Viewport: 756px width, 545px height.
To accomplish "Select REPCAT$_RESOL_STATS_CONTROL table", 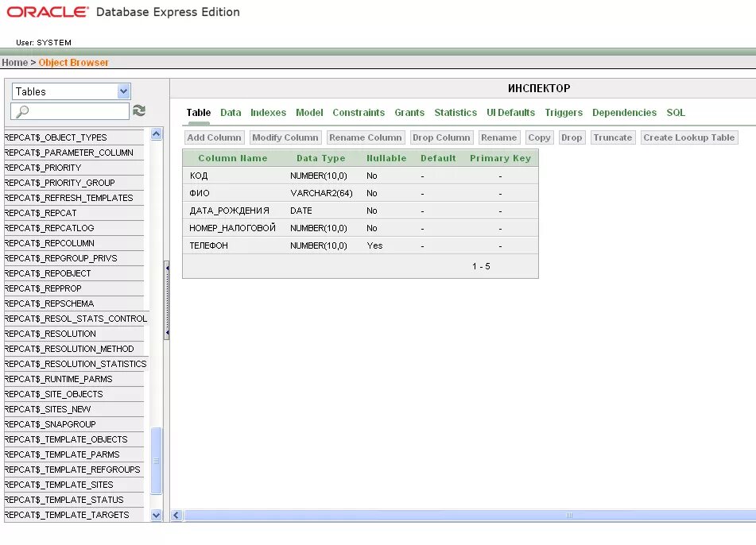I will (76, 319).
